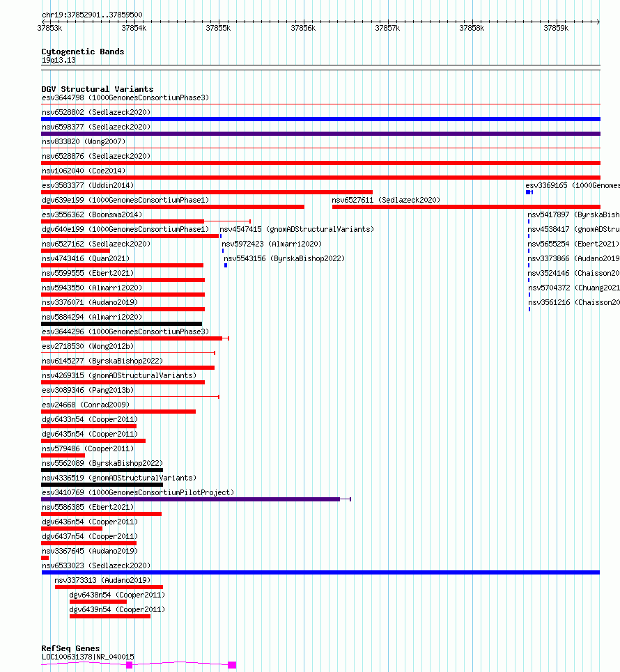Select the nsv6528802 blue variant bar

pyautogui.click(x=320, y=119)
